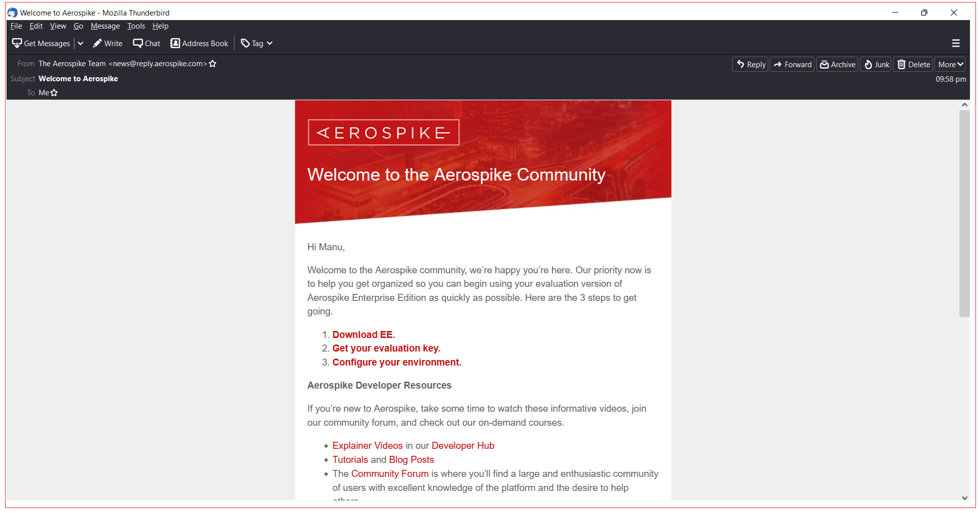Image resolution: width=980 pixels, height=513 pixels.
Task: Open the Chat toolbar button
Action: click(x=147, y=44)
